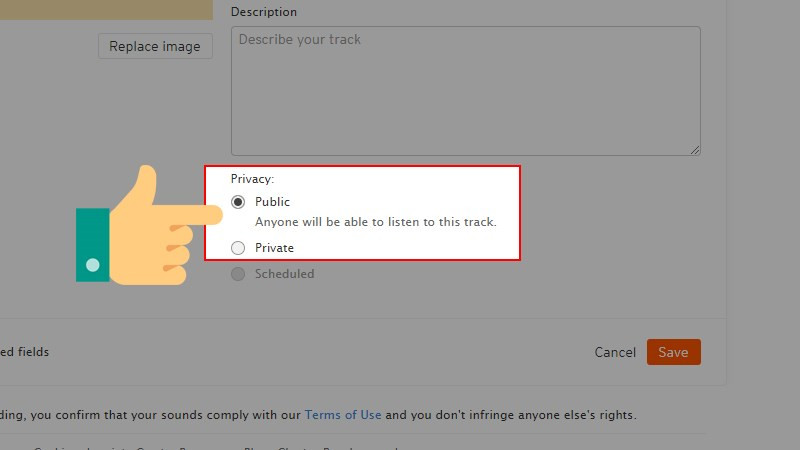Click the Description field label
The image size is (800, 450).
click(x=264, y=12)
